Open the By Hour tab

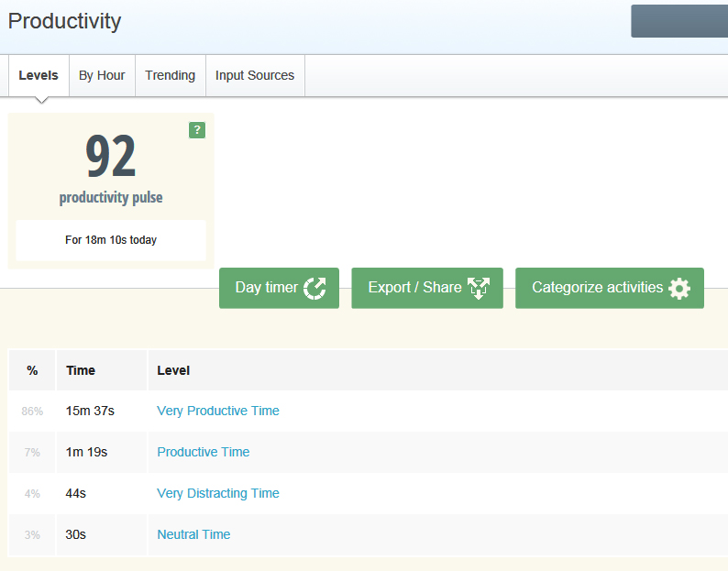click(102, 75)
